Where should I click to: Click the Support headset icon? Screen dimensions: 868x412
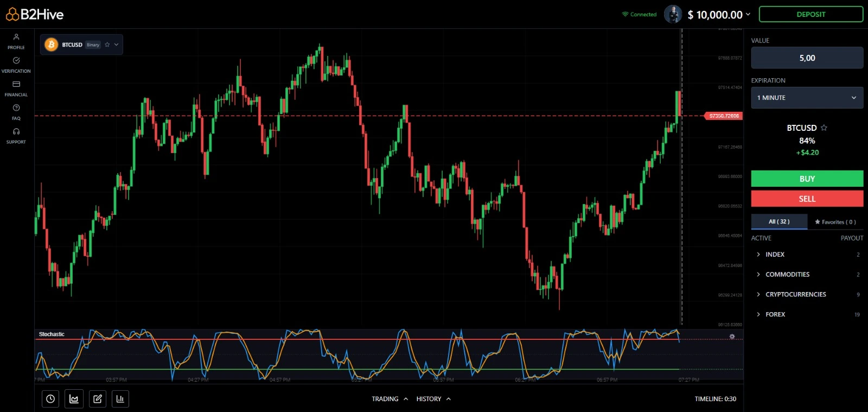pyautogui.click(x=16, y=132)
